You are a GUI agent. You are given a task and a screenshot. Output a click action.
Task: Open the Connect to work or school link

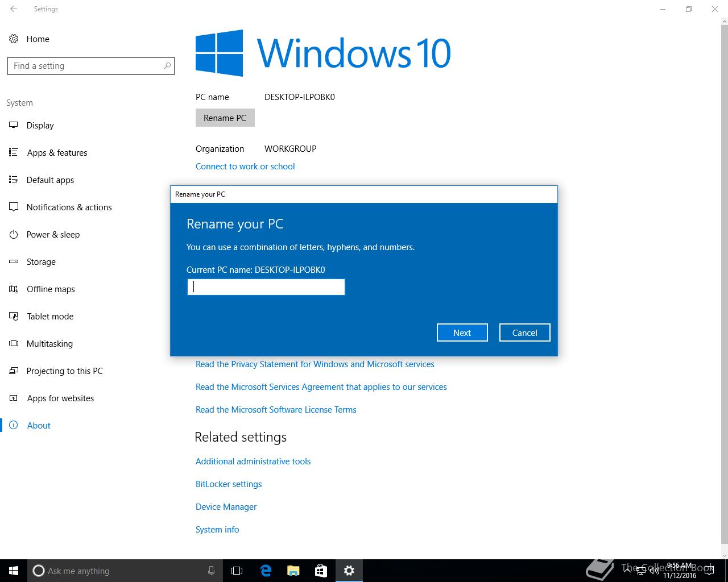point(245,166)
